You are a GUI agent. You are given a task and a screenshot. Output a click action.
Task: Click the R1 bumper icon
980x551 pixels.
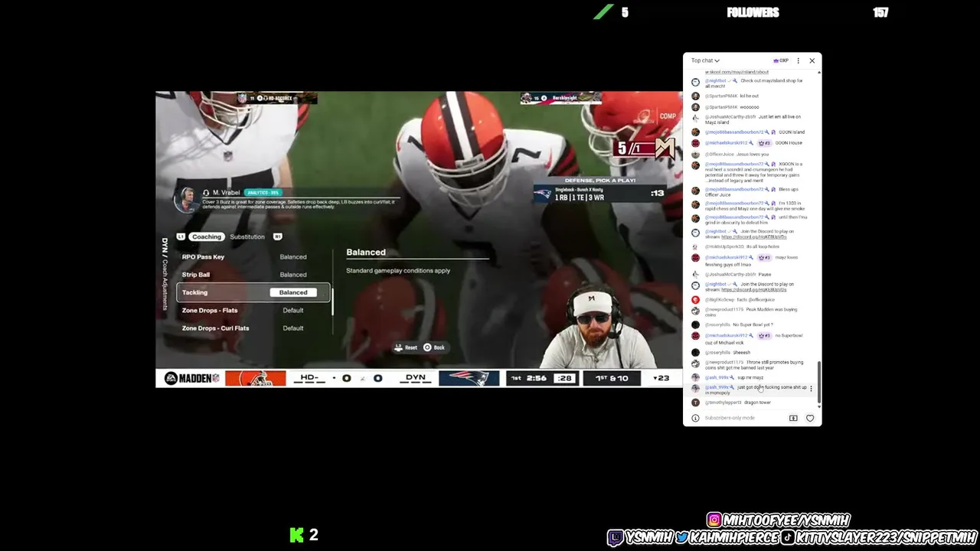pyautogui.click(x=277, y=236)
